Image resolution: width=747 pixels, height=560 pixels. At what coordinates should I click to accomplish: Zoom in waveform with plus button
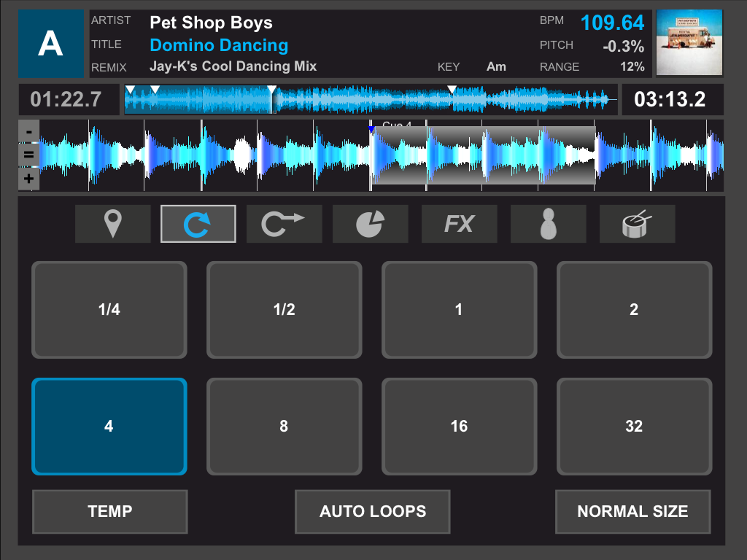click(x=28, y=179)
